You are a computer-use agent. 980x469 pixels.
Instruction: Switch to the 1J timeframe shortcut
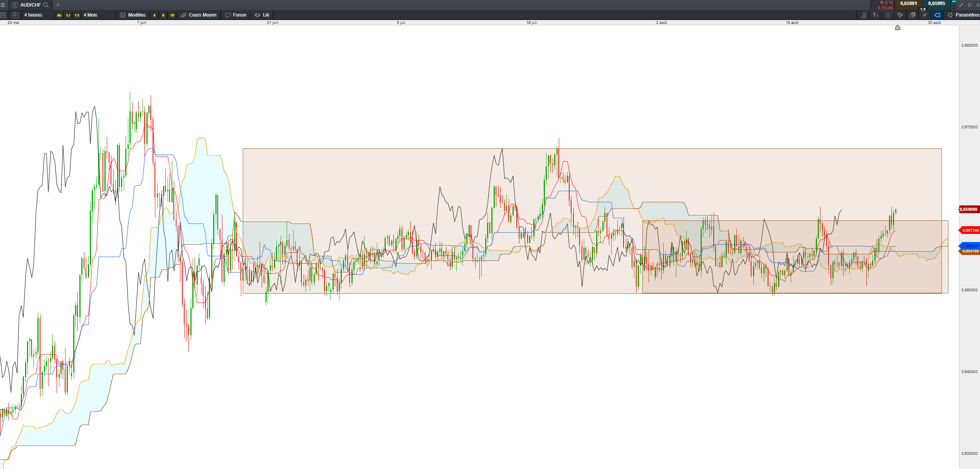pos(68,15)
